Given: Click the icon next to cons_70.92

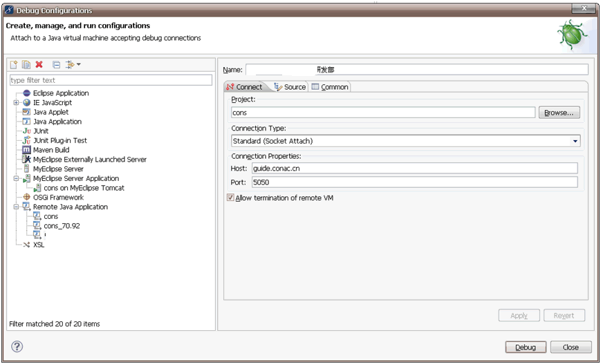Looking at the screenshot, I should point(37,226).
